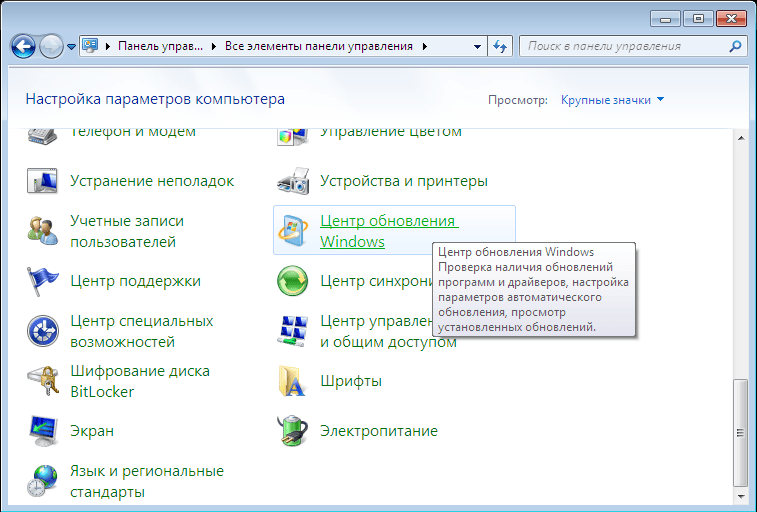Open the BitLocker drive lock icon
Viewport: 757px width, 512px height.
[x=42, y=381]
